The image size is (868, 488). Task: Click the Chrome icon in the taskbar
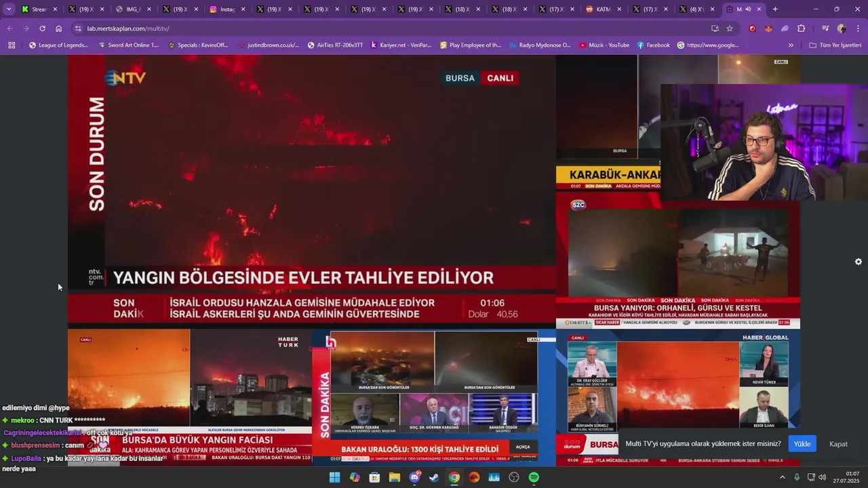[454, 477]
